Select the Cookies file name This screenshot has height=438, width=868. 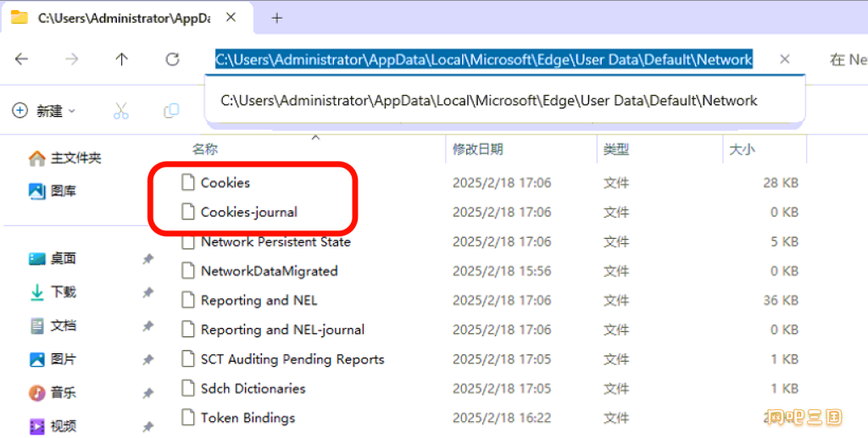click(225, 182)
